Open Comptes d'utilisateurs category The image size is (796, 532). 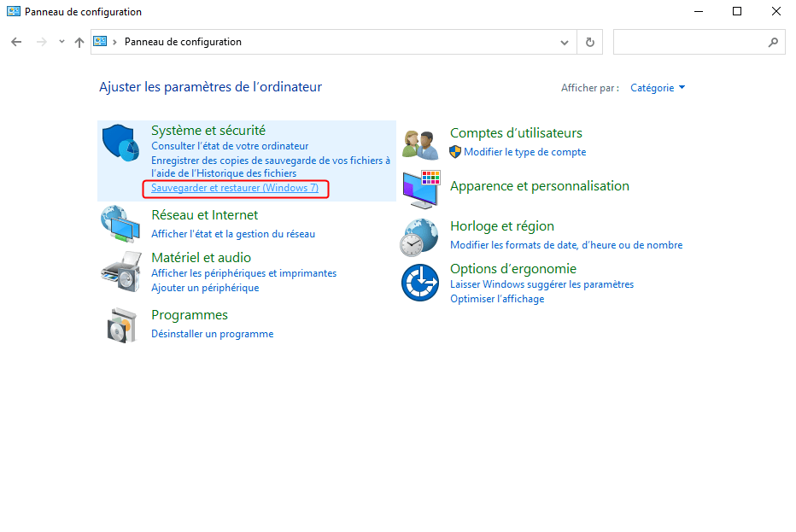click(x=516, y=133)
